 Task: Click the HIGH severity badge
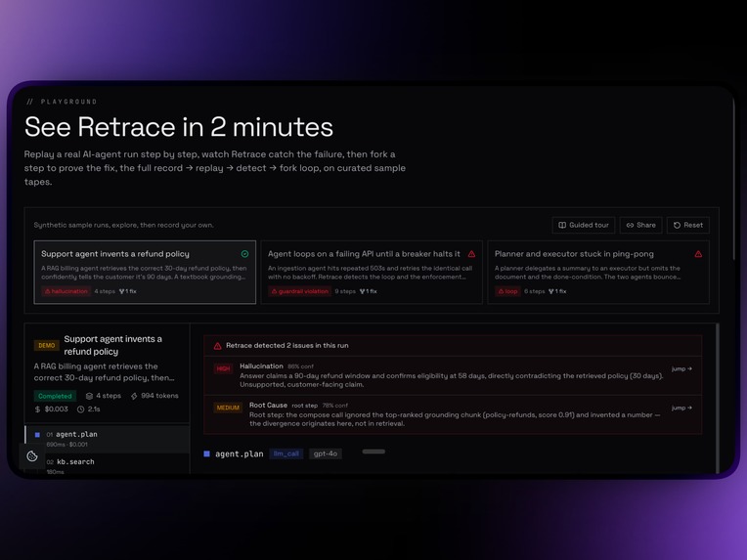(223, 368)
